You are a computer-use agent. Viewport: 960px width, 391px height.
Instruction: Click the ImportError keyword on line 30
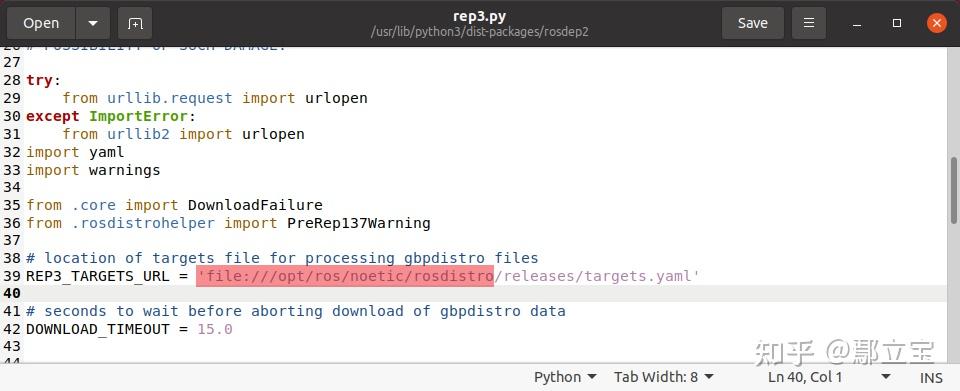point(138,117)
